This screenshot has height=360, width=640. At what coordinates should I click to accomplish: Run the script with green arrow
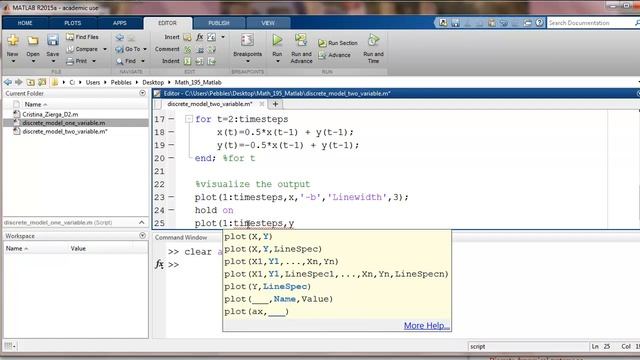[x=277, y=40]
